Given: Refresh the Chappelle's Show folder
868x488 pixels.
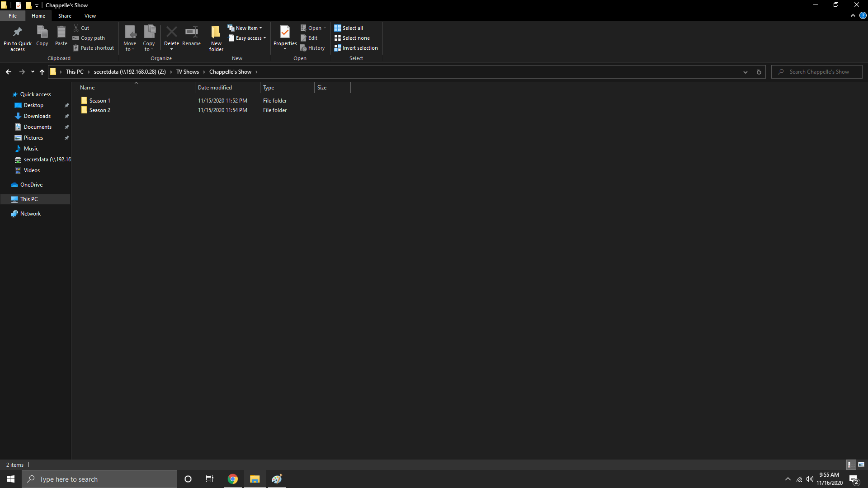Looking at the screenshot, I should point(759,72).
